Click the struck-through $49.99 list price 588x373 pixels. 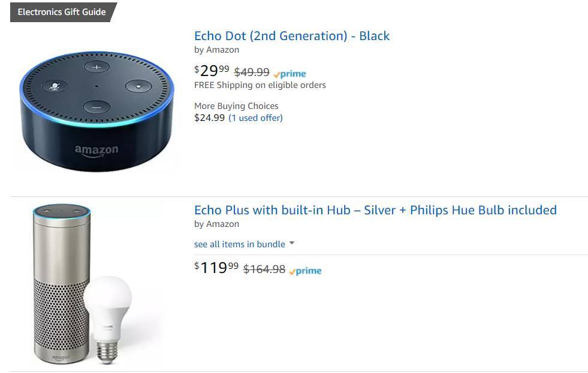click(252, 72)
